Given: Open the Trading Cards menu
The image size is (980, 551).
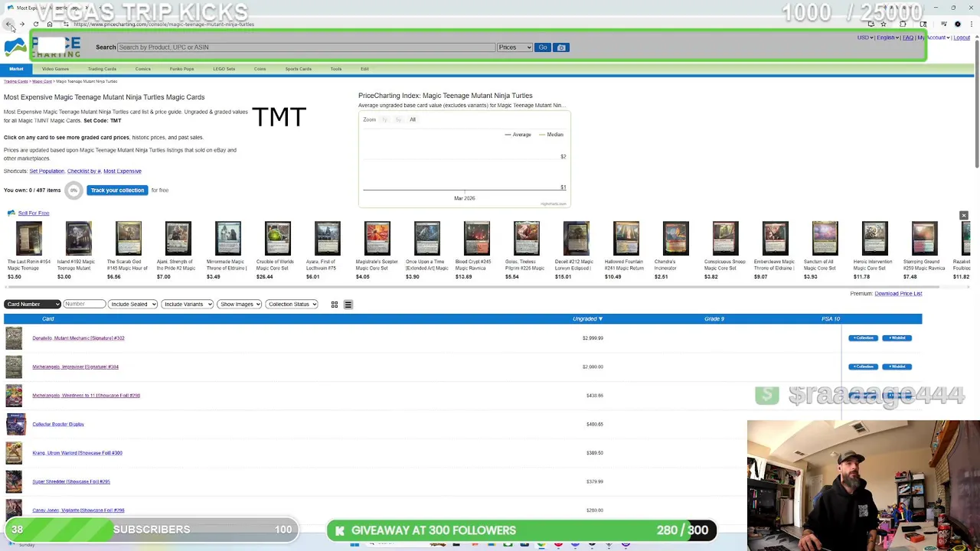Looking at the screenshot, I should (102, 69).
